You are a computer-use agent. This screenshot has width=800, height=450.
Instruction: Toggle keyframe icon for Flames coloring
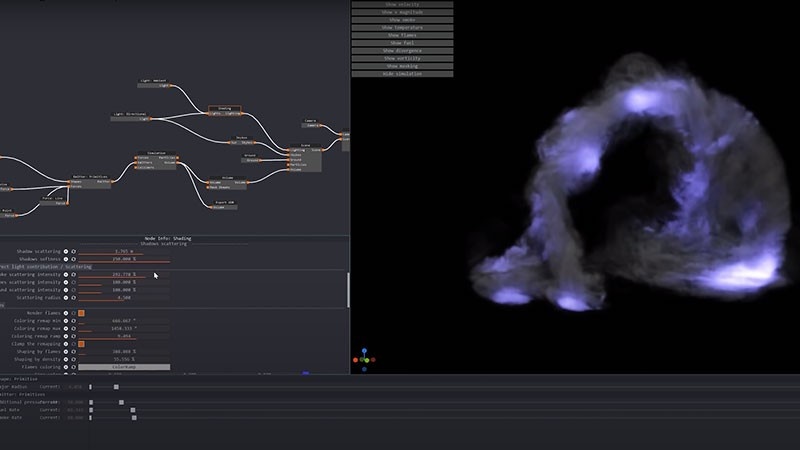click(66, 367)
